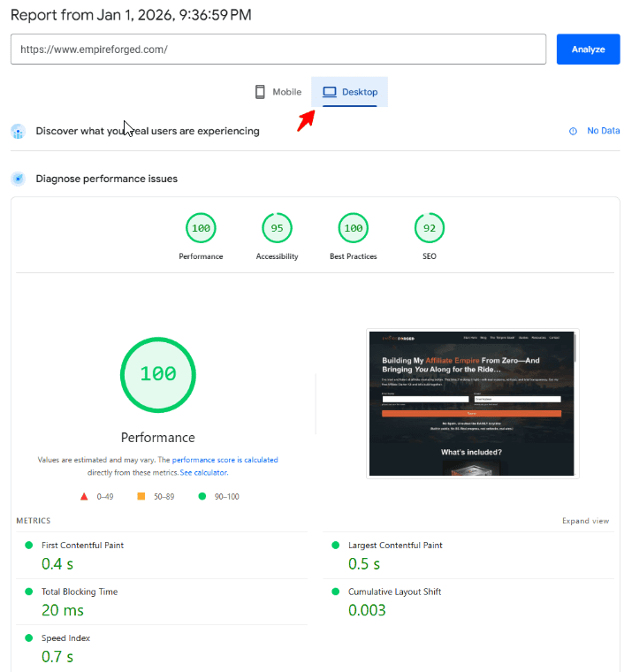Click the 0.7 s metric value
This screenshot has height=672, width=624.
[x=57, y=657]
